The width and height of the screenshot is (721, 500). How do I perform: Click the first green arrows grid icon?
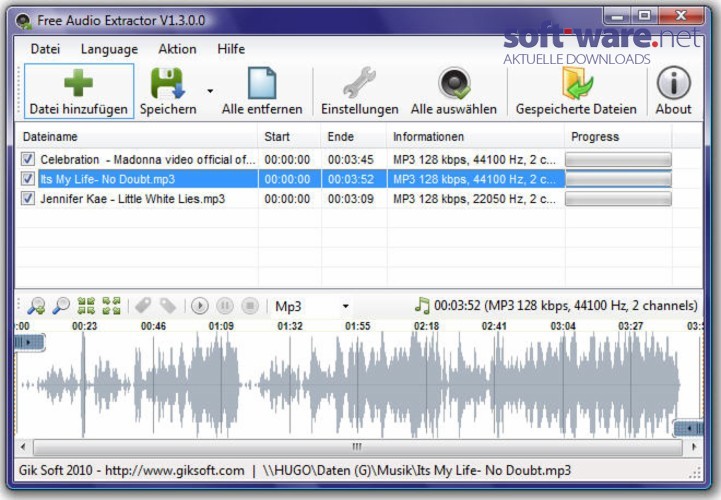tap(86, 306)
